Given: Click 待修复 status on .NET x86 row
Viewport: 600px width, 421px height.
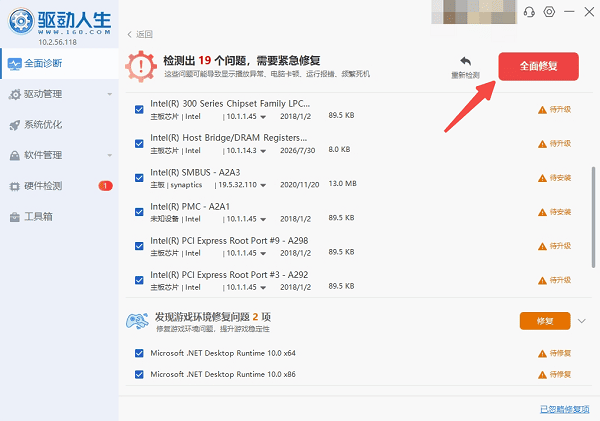Looking at the screenshot, I should pyautogui.click(x=560, y=374).
